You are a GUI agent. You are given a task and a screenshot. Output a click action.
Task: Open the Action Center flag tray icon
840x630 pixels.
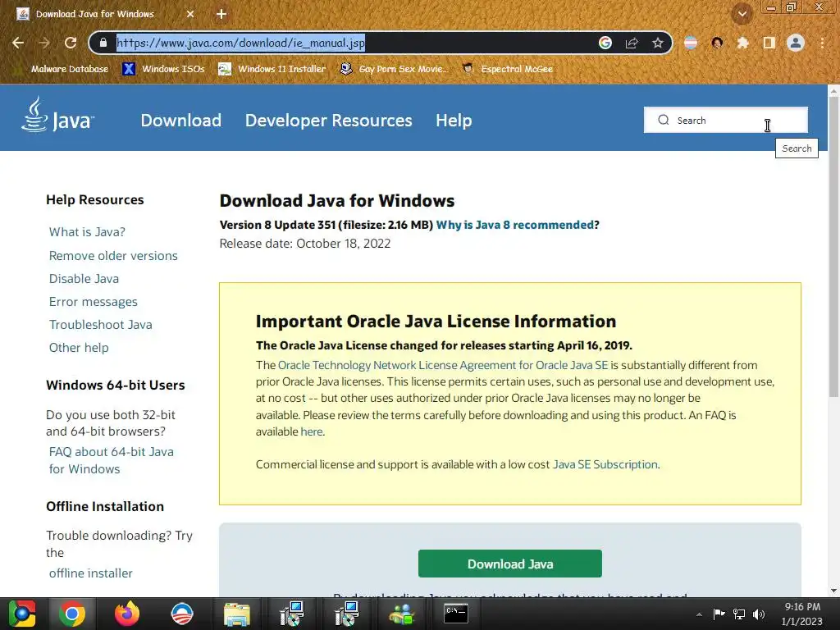[x=719, y=614]
